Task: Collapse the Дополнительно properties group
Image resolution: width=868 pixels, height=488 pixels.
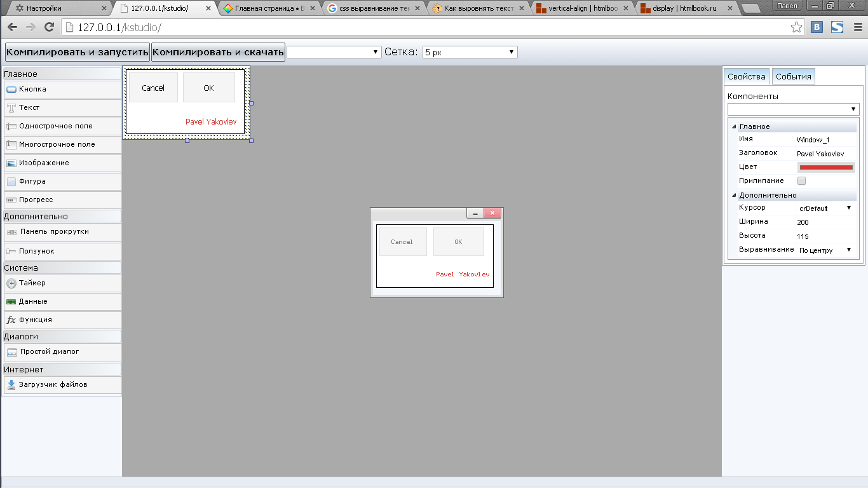Action: (735, 195)
